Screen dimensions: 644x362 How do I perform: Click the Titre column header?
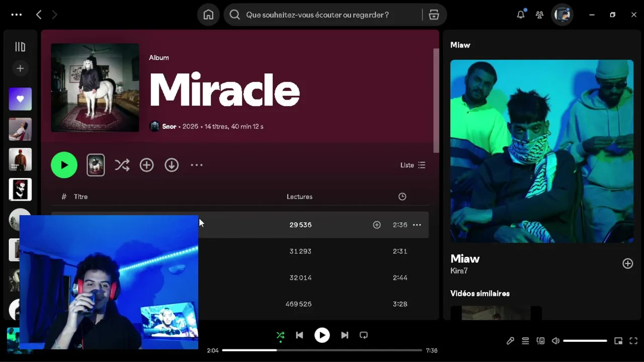(x=80, y=197)
